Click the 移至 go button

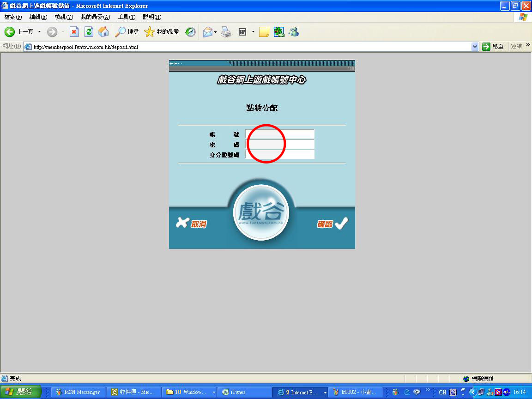(x=493, y=47)
